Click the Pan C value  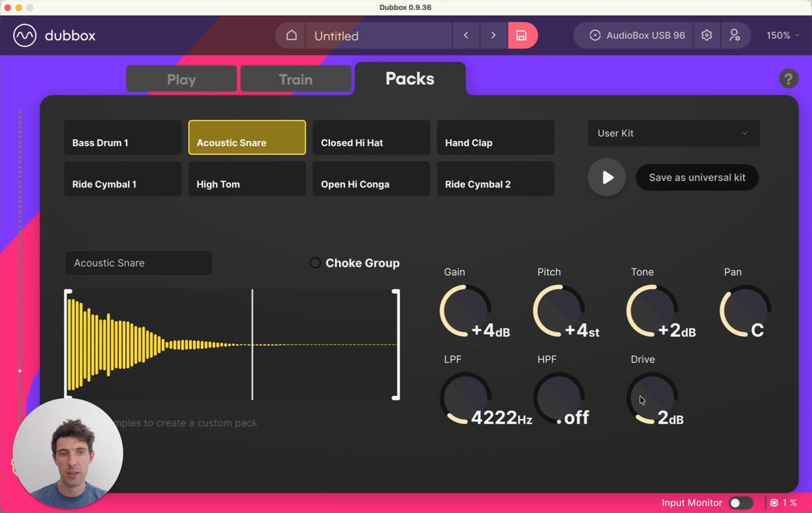757,331
